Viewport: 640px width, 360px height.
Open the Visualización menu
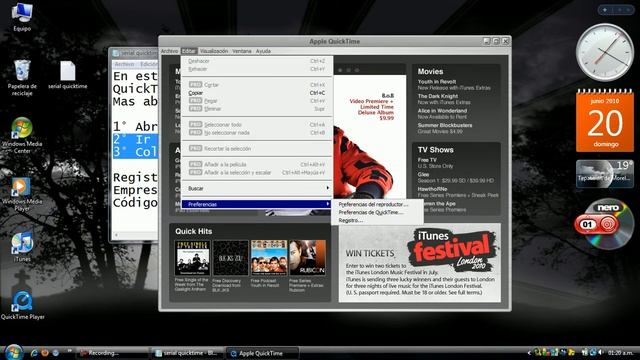(214, 51)
